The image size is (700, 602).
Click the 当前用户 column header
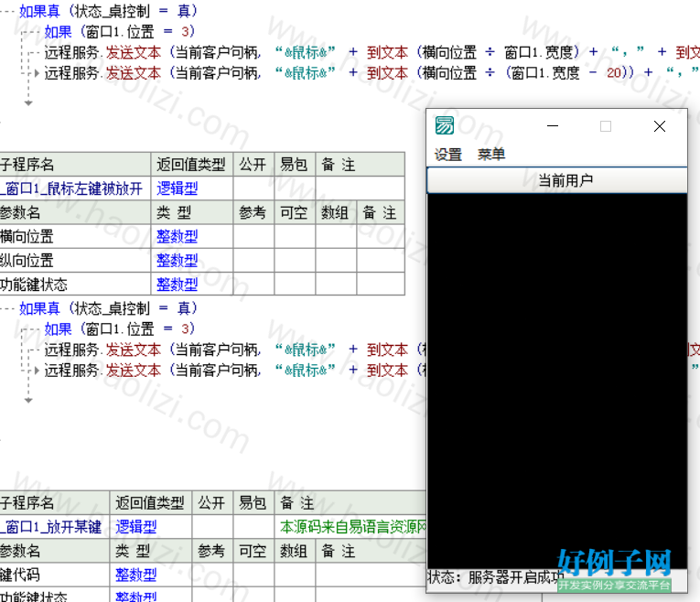pos(557,180)
